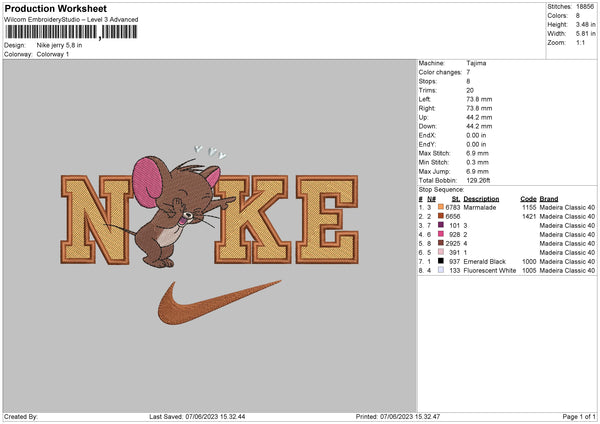Screen dimensions: 600x424
Task: Click the embroidered letter K in the design
Action: (253, 220)
